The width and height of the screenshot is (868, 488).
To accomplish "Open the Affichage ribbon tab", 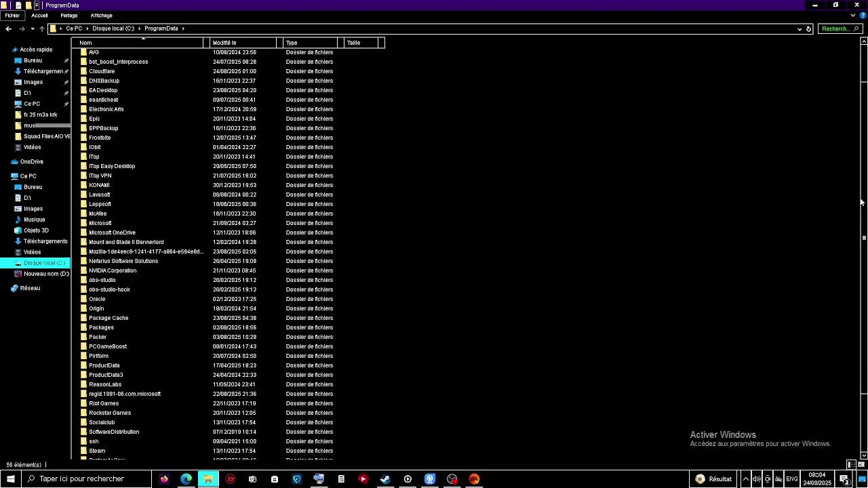I will coord(102,15).
